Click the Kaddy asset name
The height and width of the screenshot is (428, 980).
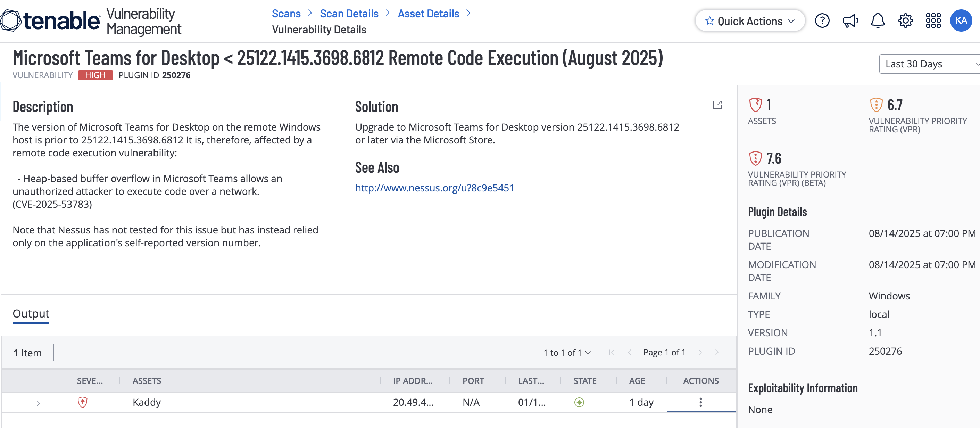(x=147, y=402)
